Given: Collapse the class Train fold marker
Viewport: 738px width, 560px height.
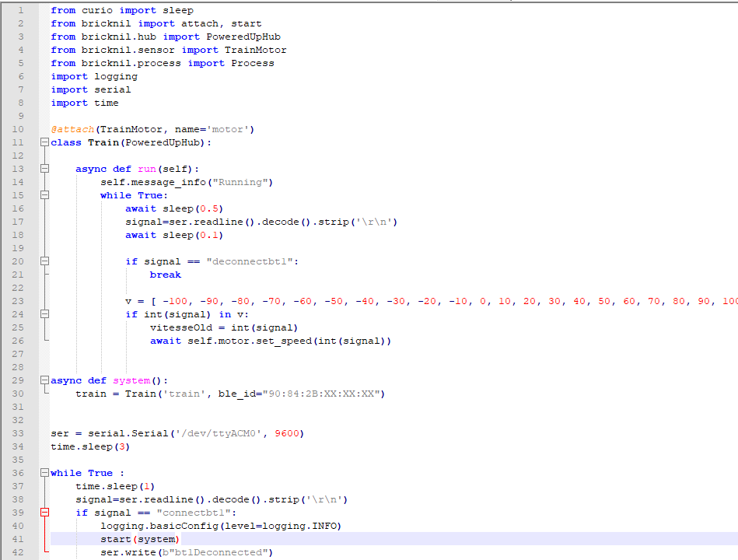Looking at the screenshot, I should coord(44,143).
